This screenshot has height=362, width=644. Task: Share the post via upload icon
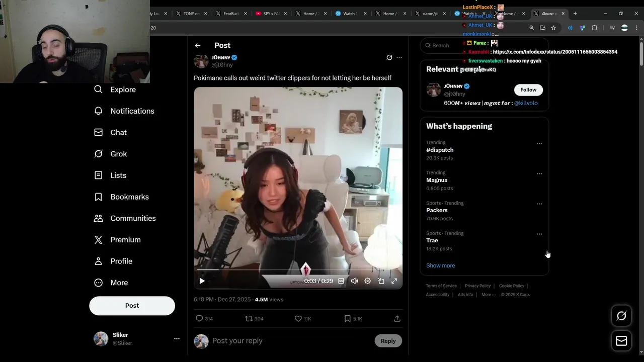[397, 318]
